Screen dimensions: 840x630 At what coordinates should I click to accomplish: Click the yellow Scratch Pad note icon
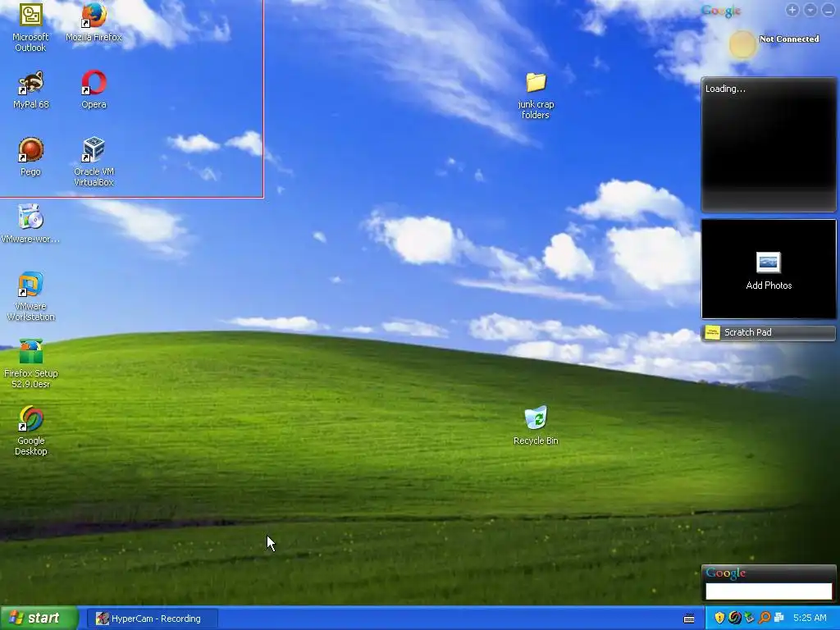(713, 333)
